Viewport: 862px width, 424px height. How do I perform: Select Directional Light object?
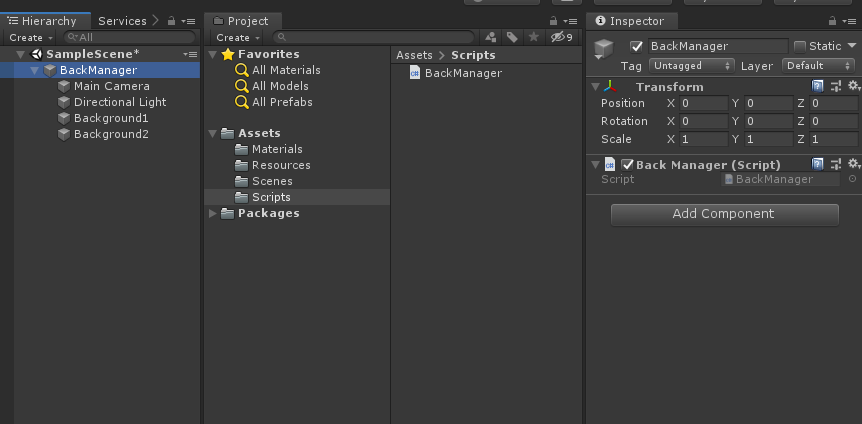click(120, 102)
